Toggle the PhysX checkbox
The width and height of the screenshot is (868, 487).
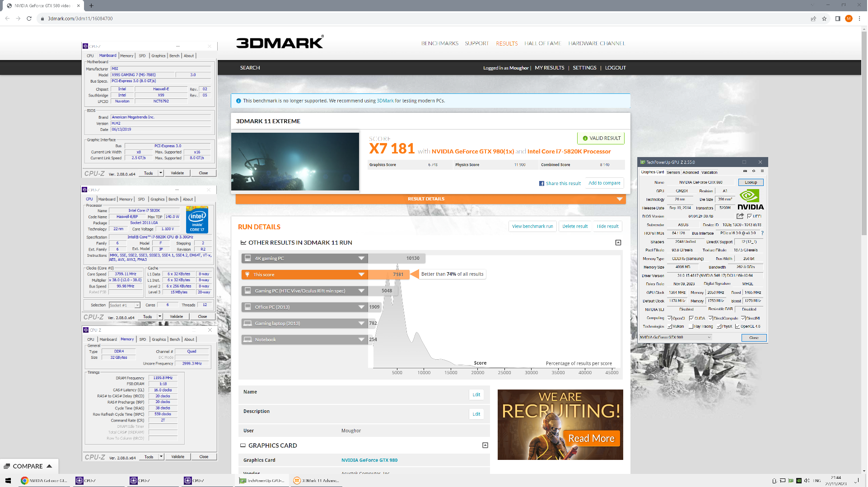coord(719,326)
